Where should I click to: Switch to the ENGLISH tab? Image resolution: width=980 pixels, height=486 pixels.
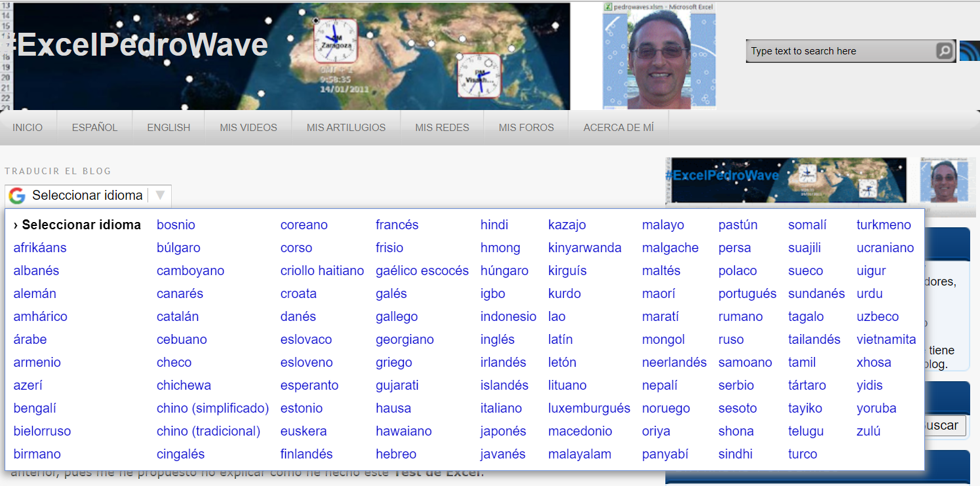pos(168,127)
